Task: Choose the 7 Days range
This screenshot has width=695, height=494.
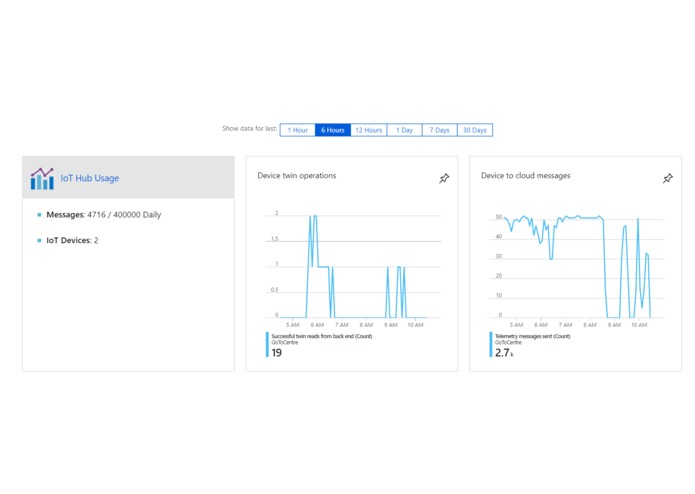Action: coord(439,130)
